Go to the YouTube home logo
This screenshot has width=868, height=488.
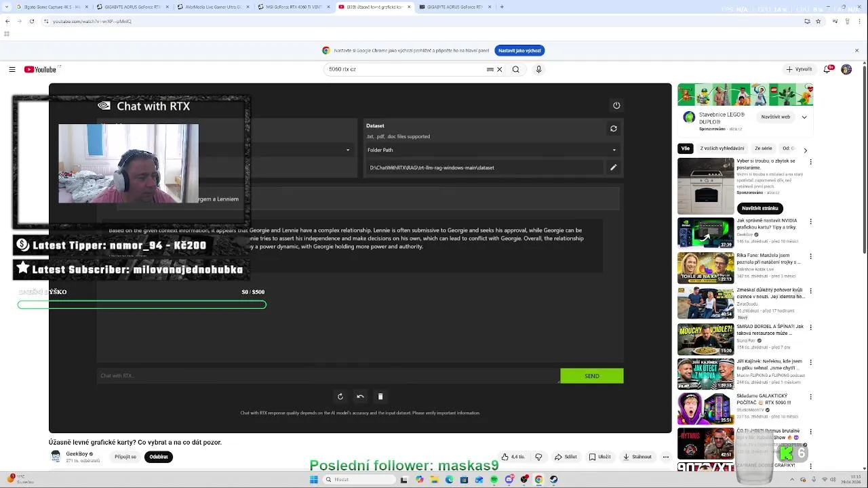point(41,69)
